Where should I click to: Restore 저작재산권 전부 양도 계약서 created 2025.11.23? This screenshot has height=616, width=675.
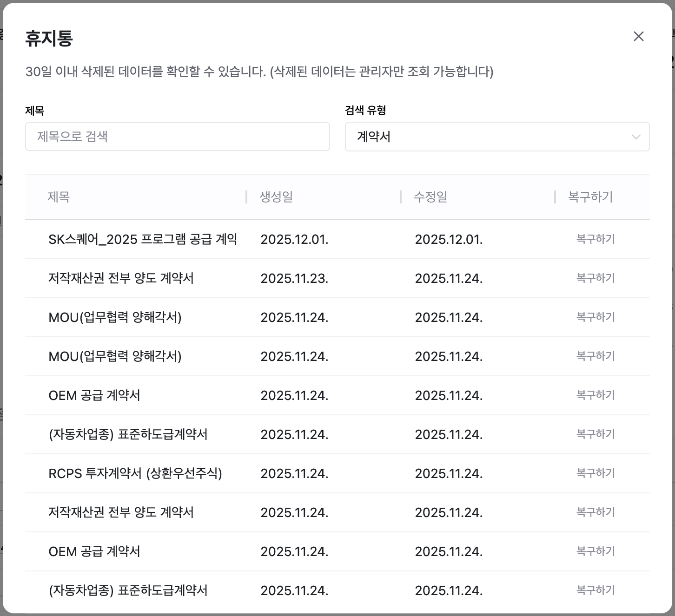(595, 278)
